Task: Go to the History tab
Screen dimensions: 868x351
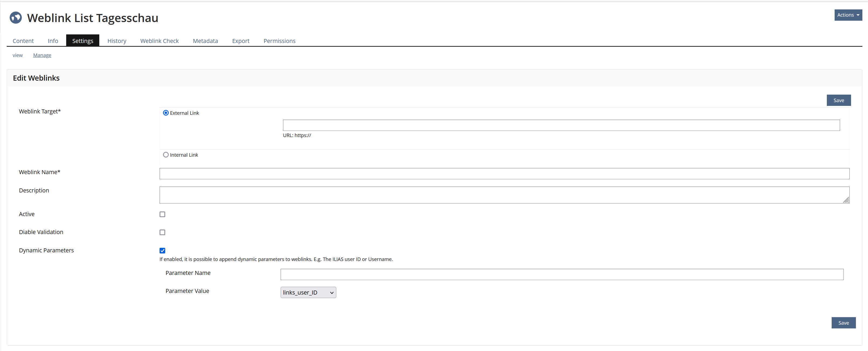Action: [117, 41]
